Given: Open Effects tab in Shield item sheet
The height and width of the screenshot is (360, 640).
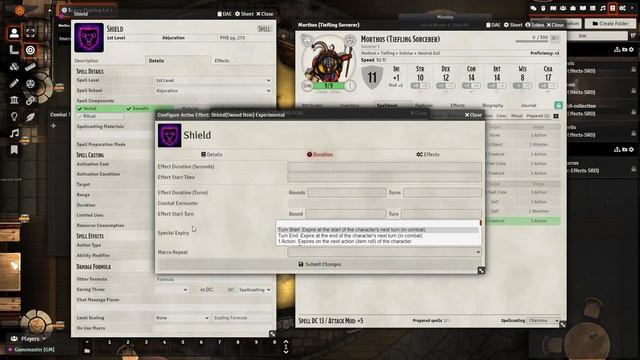Looking at the screenshot, I should point(222,61).
